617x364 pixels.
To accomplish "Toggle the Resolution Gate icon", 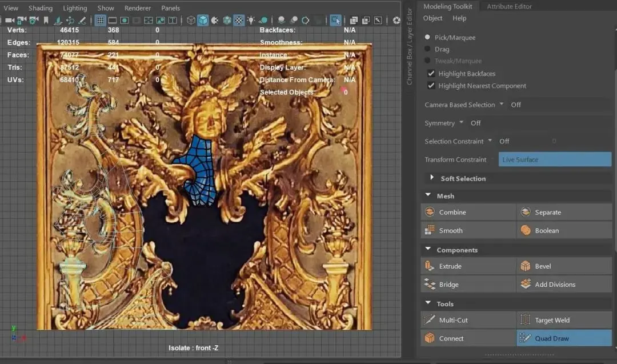I will click(125, 20).
